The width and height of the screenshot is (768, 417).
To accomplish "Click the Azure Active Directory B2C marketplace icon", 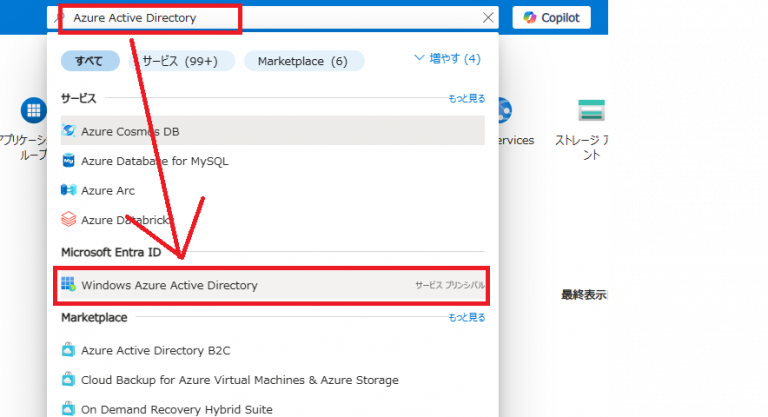I will click(69, 350).
